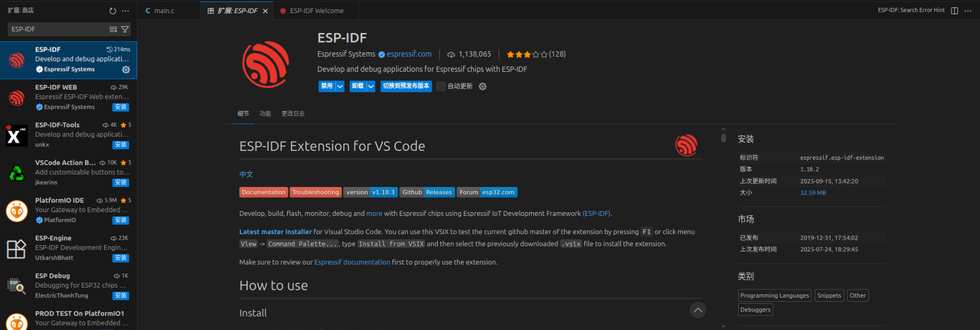Open editor more actions ellipsis menu
The width and height of the screenshot is (980, 330).
(x=969, y=11)
